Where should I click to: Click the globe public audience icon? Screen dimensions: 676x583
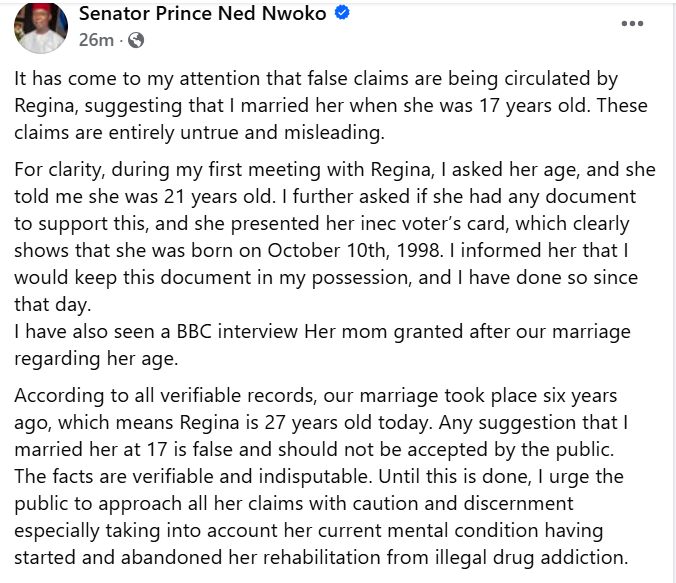[136, 41]
